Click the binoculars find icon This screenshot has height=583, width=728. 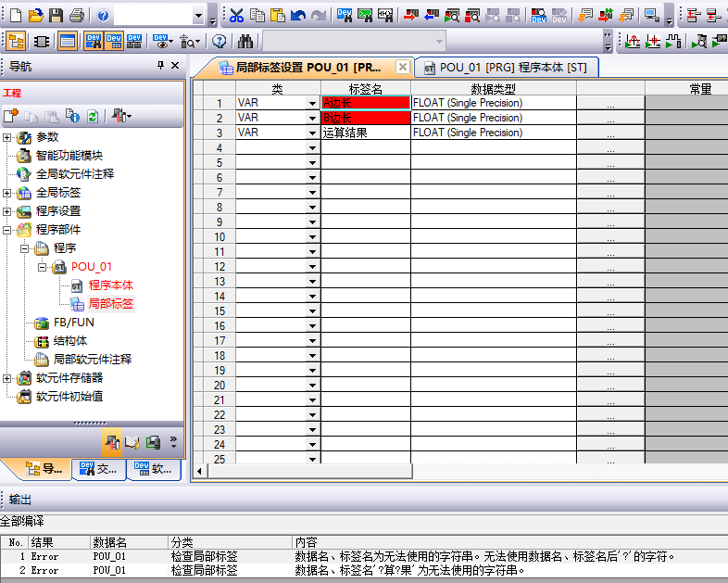(245, 41)
